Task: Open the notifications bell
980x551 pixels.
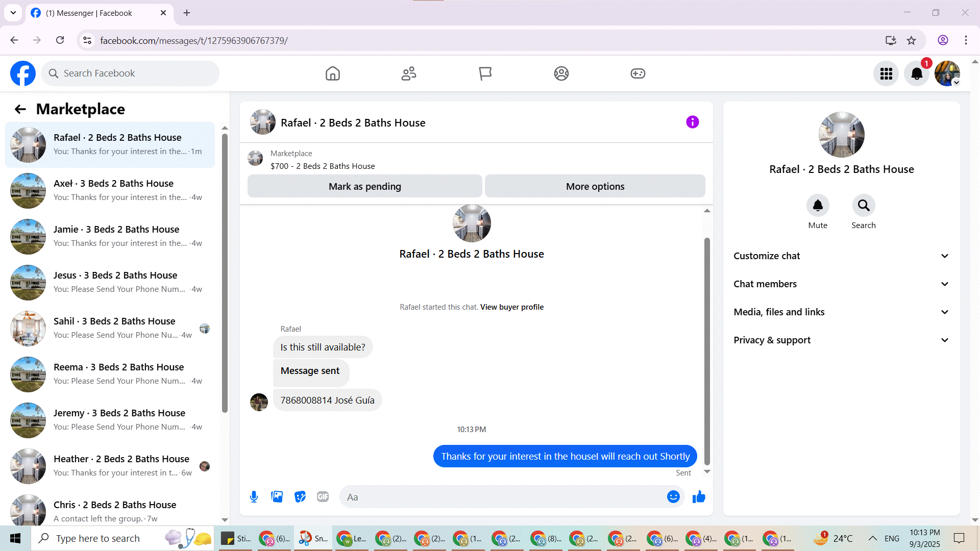Action: (x=917, y=73)
